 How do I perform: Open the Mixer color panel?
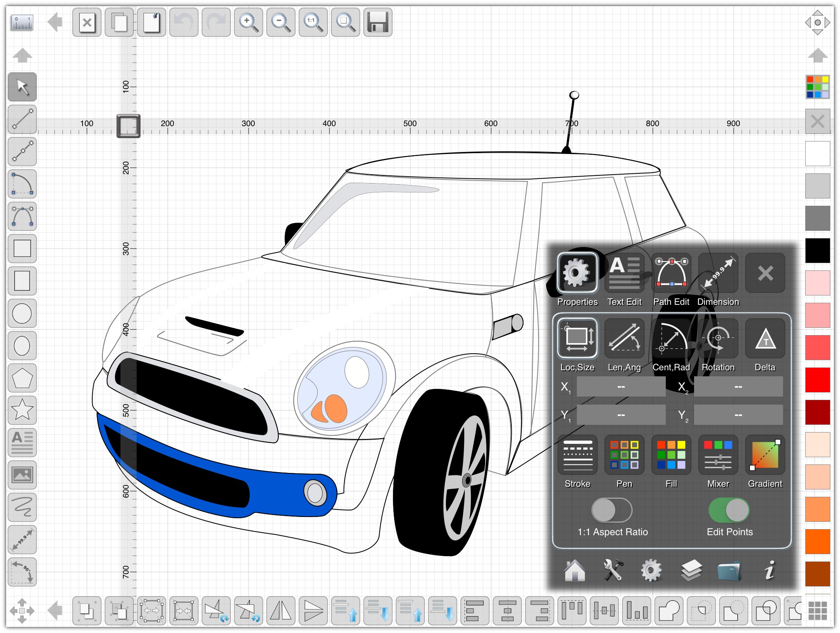coord(718,455)
